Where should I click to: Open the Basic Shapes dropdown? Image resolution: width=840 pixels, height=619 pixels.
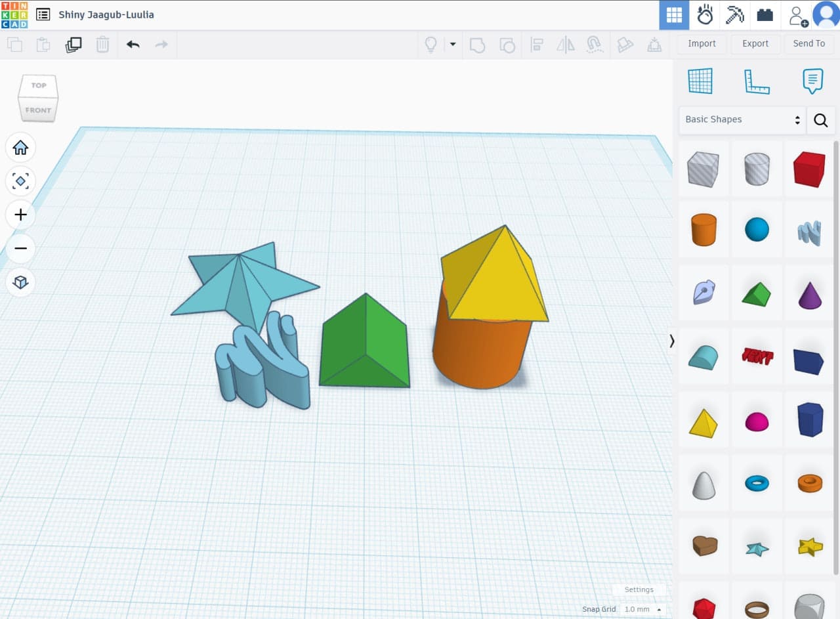(x=742, y=119)
